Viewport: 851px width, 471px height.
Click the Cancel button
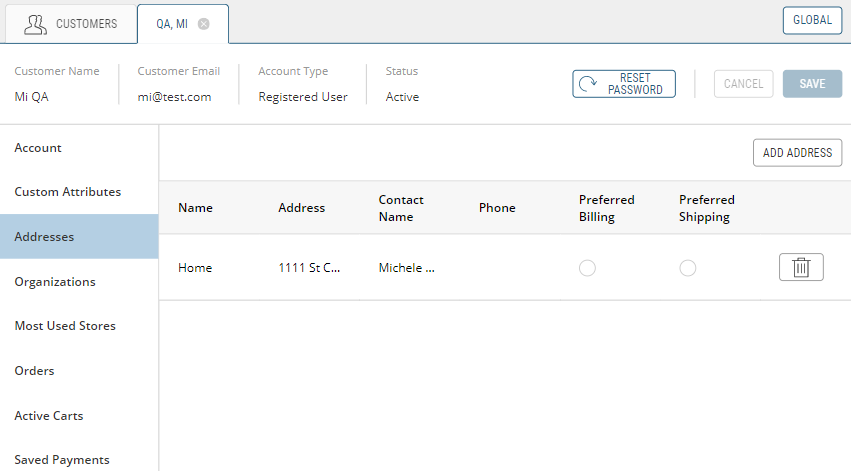743,84
